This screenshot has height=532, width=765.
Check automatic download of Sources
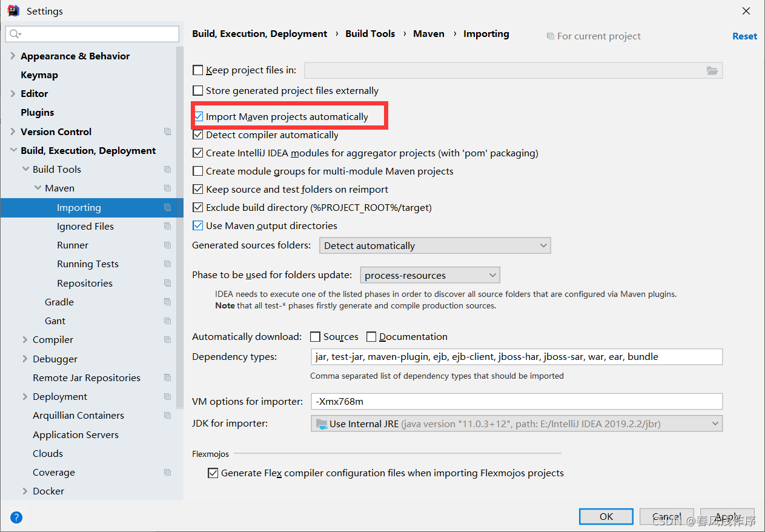(x=315, y=336)
